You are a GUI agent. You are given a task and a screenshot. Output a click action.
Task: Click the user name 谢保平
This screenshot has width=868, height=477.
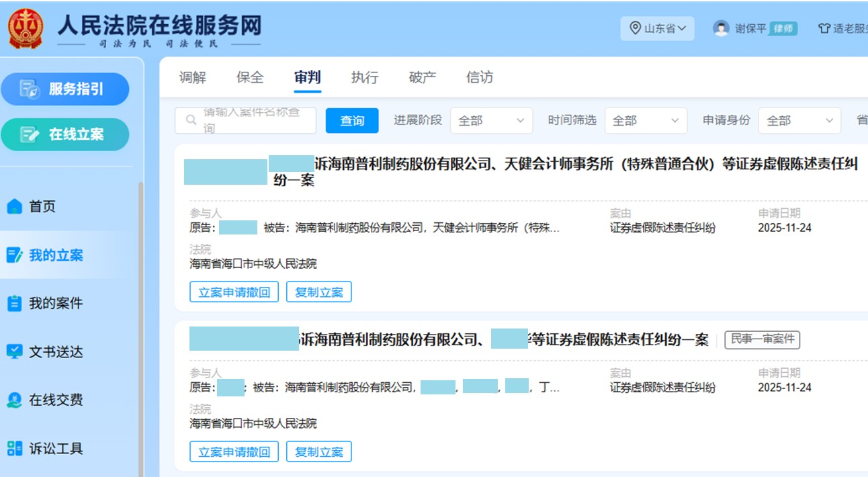coord(750,29)
